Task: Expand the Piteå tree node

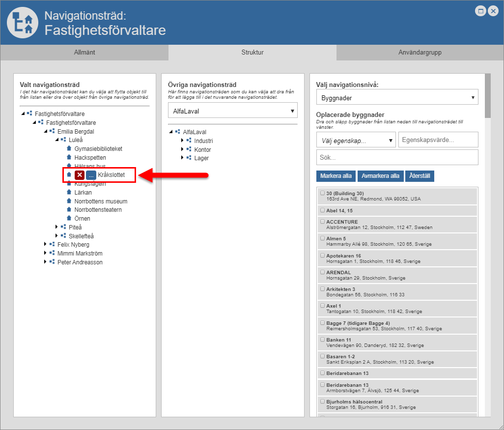Action: point(57,227)
